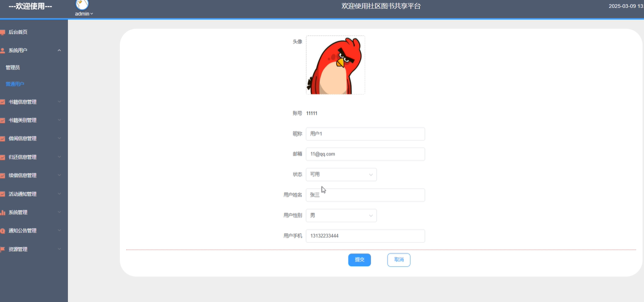Open the 用户性别 dropdown showing 男
This screenshot has width=644, height=302.
(x=341, y=216)
